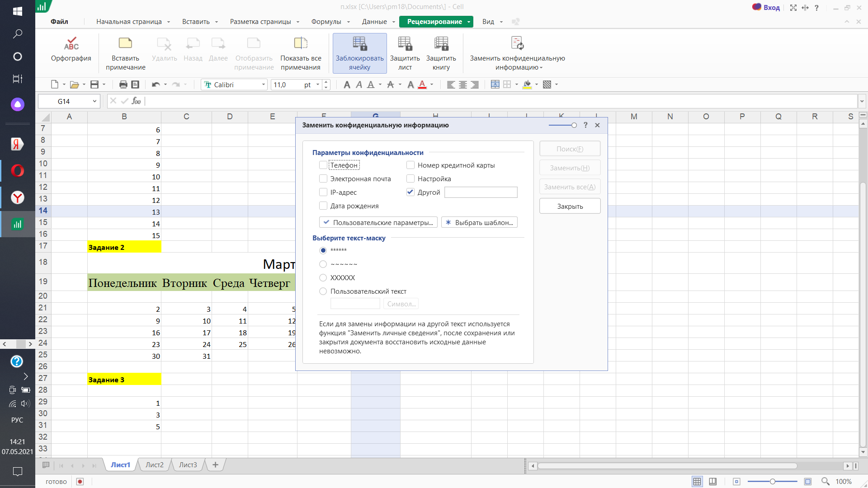Select the XXXXXX mask radio button
Screen dimensions: 868x488
point(323,278)
